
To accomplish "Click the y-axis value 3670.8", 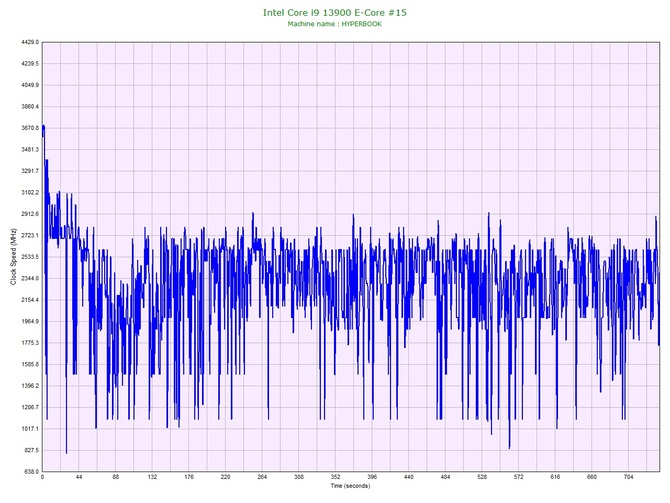I will [x=30, y=128].
